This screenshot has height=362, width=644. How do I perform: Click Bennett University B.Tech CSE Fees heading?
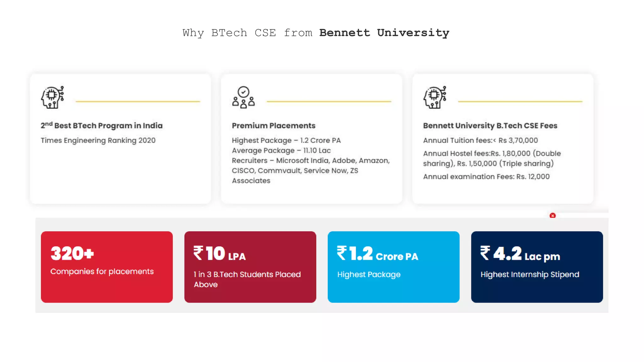(490, 126)
